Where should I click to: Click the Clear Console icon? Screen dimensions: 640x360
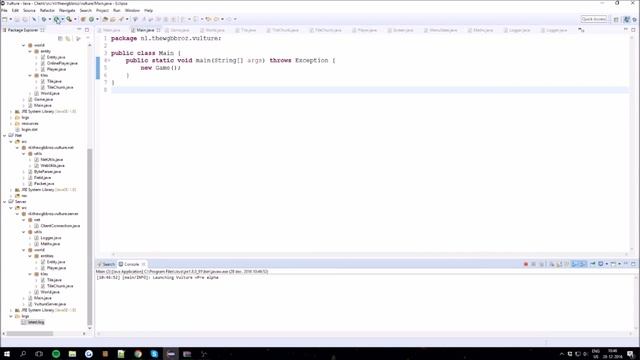point(551,264)
